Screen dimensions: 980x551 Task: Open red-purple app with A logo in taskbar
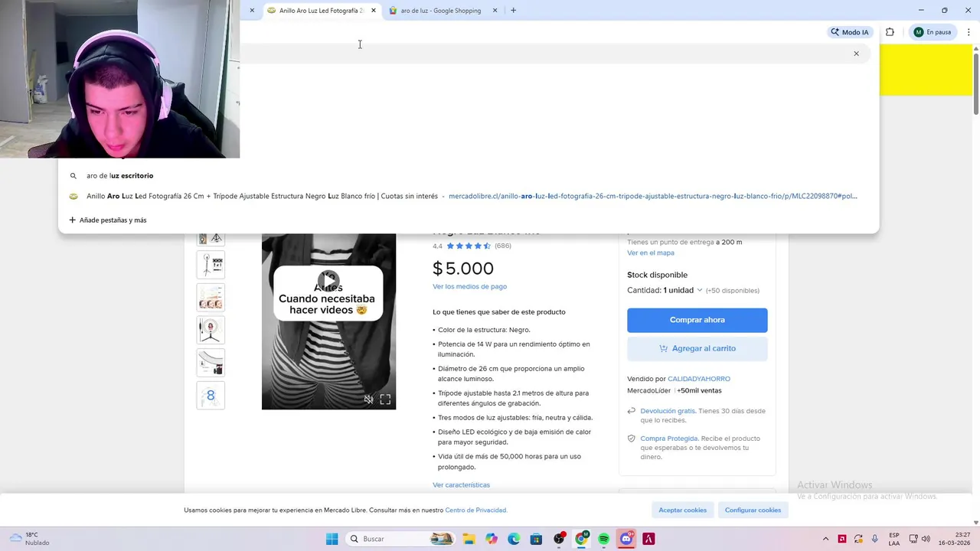point(648,539)
